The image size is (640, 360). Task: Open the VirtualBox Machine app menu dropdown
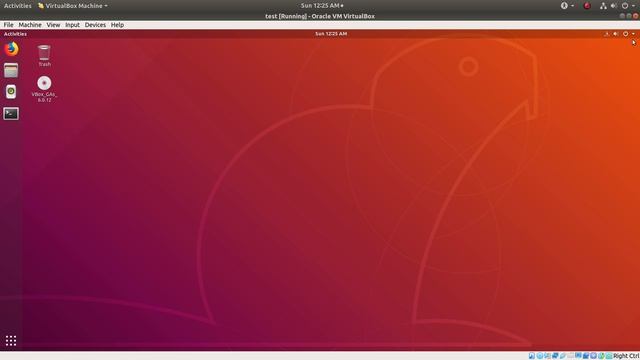click(73, 6)
